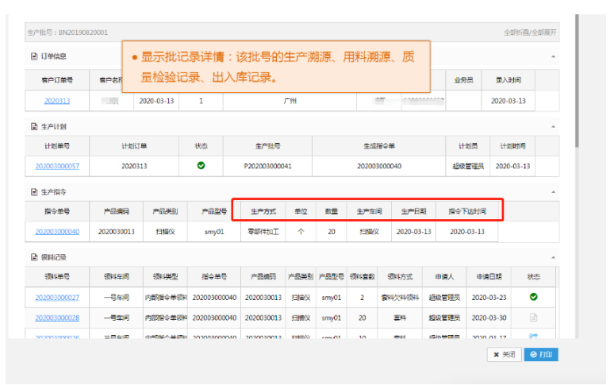
Task: Open instruction number link 202003000040
Action: 57,231
